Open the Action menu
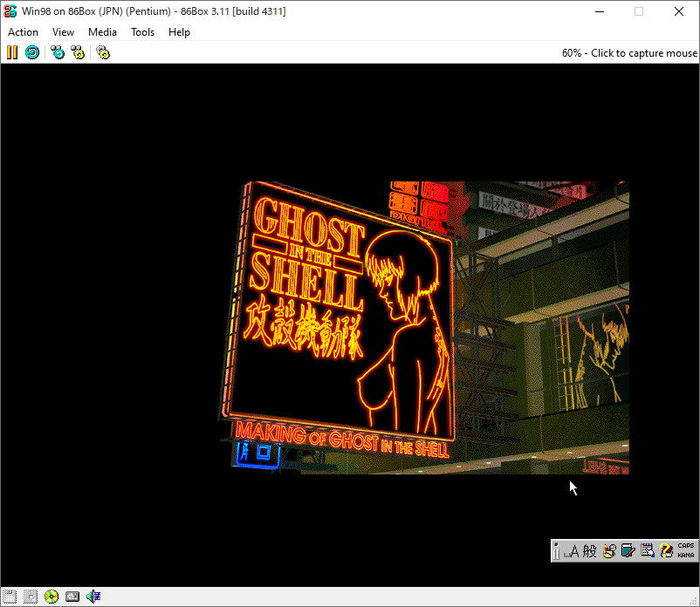 [x=23, y=32]
